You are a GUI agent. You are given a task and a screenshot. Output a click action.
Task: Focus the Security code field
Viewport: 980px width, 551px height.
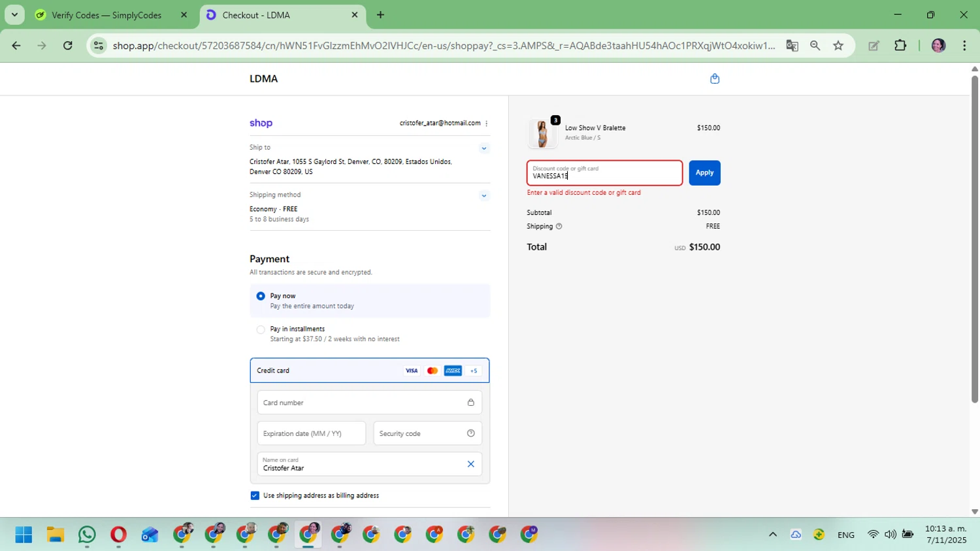428,433
